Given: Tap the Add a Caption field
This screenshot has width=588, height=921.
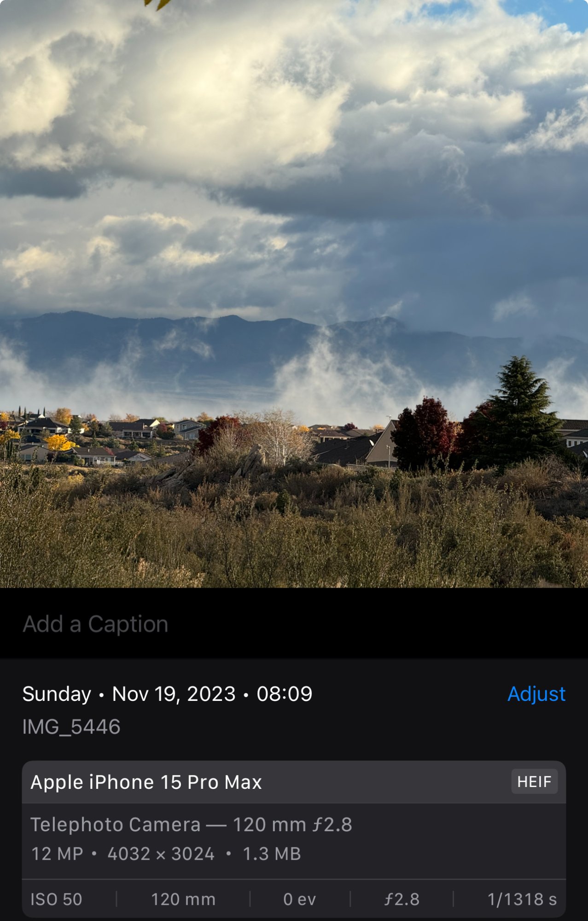Looking at the screenshot, I should click(x=294, y=624).
